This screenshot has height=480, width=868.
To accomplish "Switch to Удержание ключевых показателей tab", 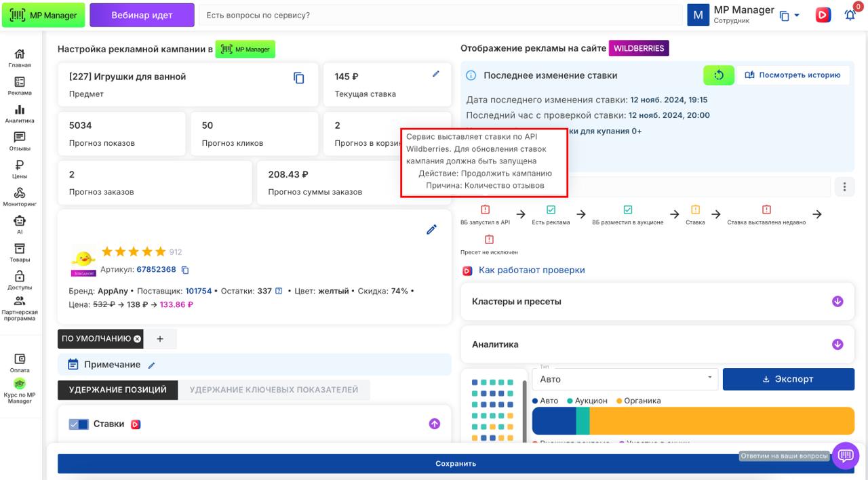I will click(273, 390).
